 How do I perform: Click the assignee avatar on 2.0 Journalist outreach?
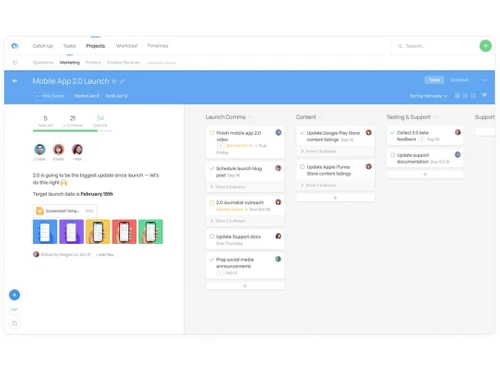(278, 202)
